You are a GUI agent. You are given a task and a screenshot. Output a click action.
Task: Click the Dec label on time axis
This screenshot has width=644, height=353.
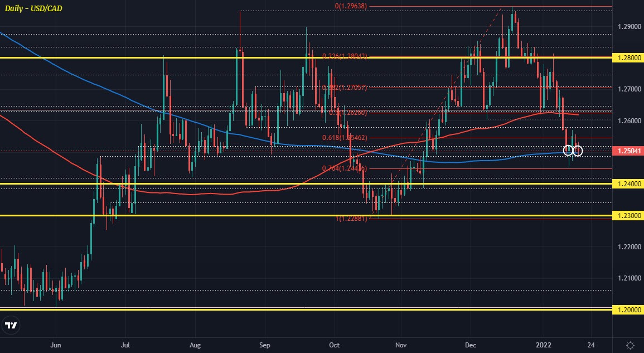pyautogui.click(x=471, y=345)
